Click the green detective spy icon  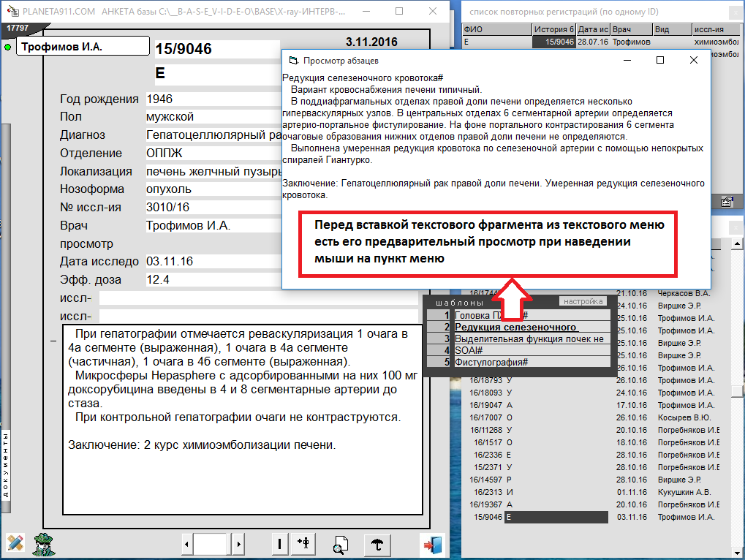pos(45,544)
